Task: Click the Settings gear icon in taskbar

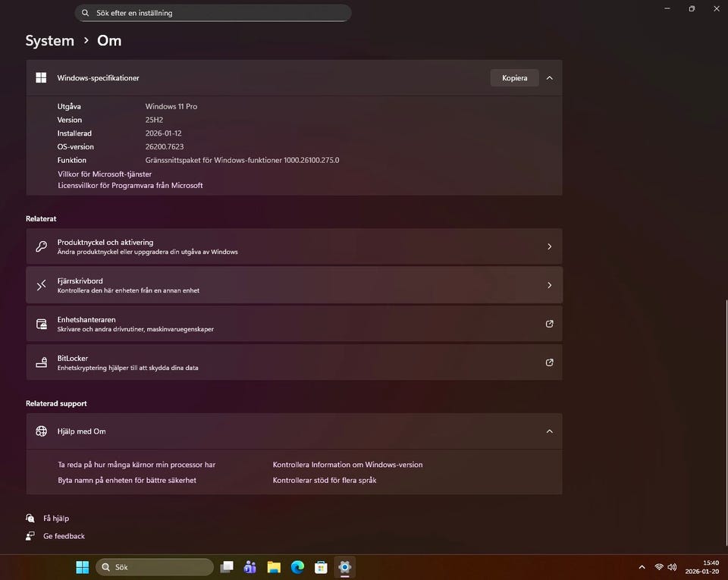Action: [344, 567]
